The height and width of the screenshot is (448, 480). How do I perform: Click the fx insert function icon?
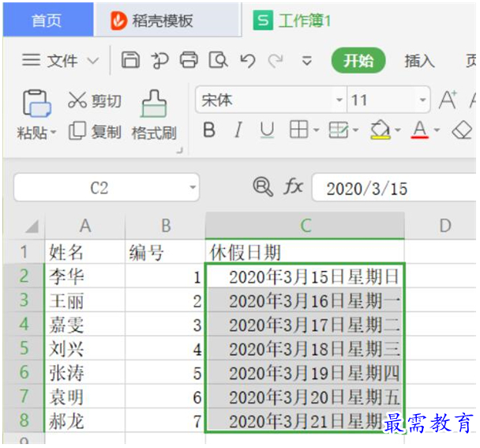(293, 186)
